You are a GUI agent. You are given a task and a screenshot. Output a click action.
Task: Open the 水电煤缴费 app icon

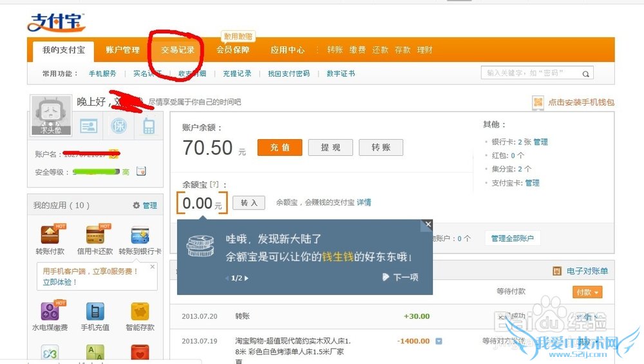pos(50,311)
